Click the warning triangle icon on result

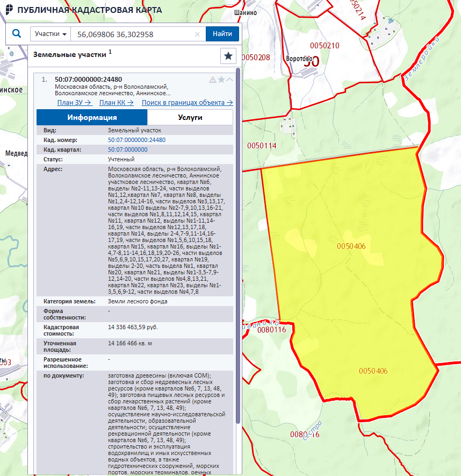pos(212,80)
